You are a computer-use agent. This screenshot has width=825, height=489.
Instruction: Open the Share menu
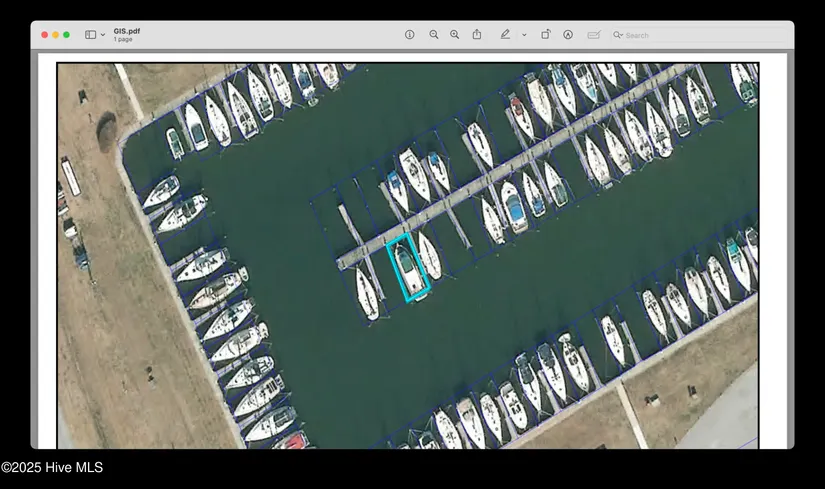tap(477, 34)
